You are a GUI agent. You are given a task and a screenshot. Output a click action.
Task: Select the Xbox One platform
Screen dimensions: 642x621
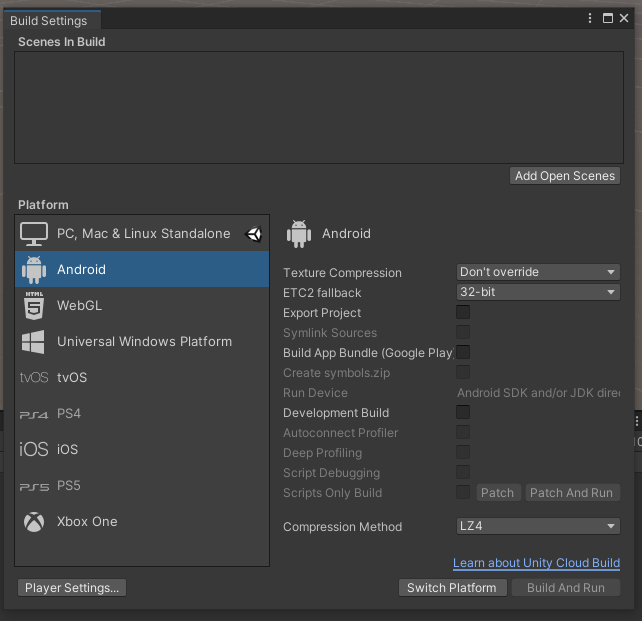coord(142,522)
